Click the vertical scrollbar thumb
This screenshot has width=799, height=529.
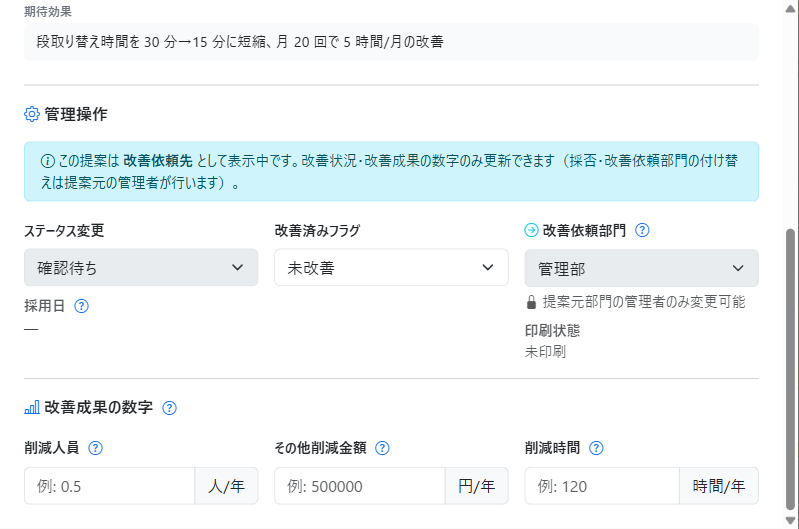tap(790, 369)
